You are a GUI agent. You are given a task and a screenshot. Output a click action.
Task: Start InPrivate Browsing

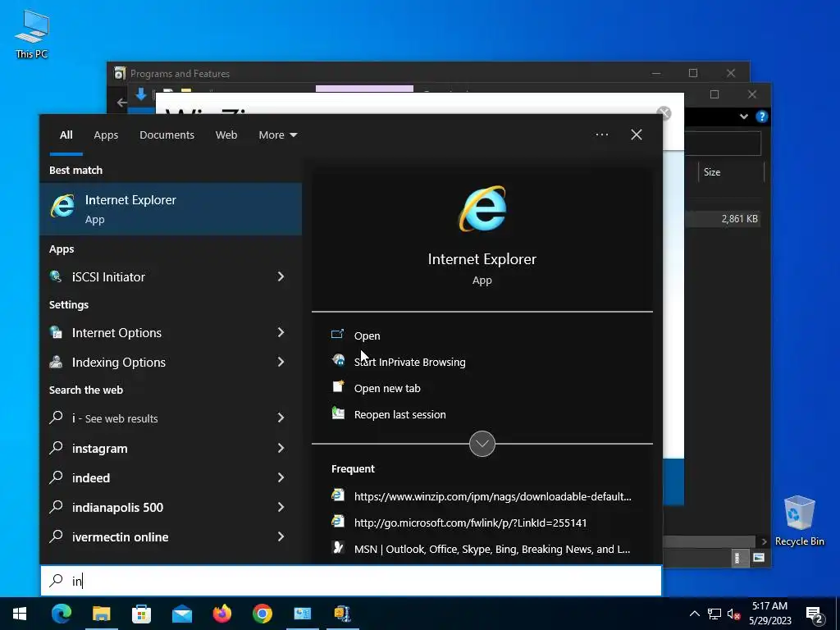click(410, 362)
